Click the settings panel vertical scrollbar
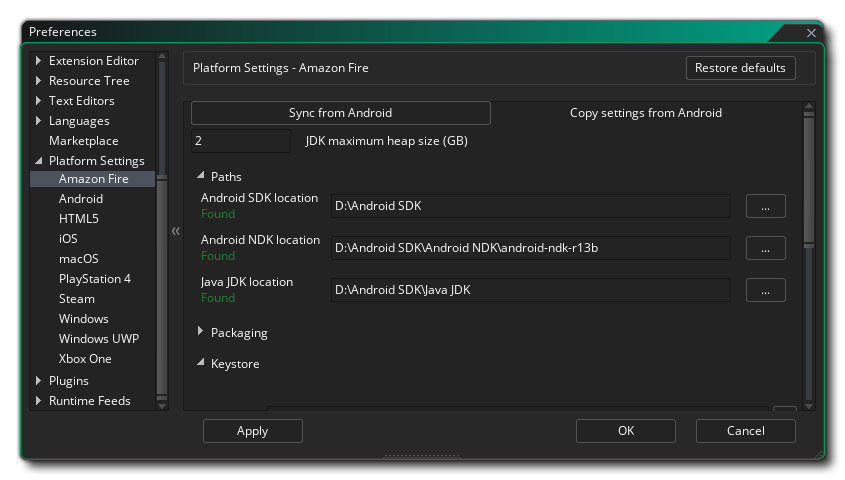Screen dimensions: 845x480 coord(809,180)
